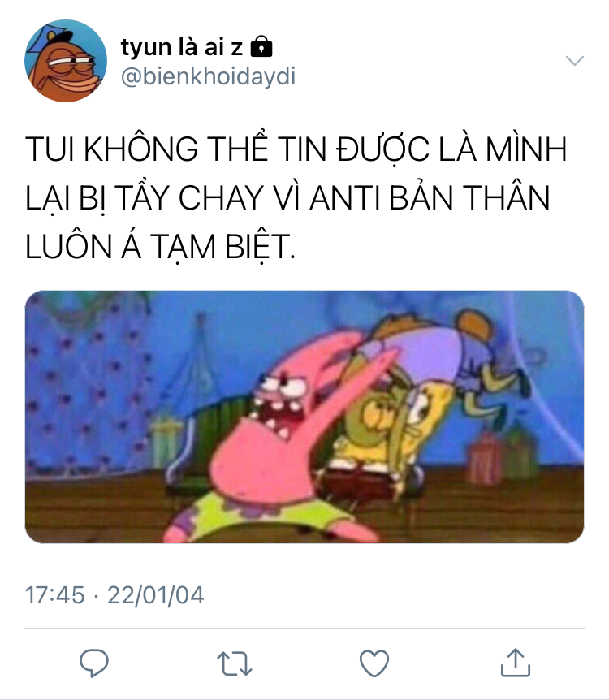Click the divider line above action icons
This screenshot has height=700, width=609.
(x=304, y=628)
